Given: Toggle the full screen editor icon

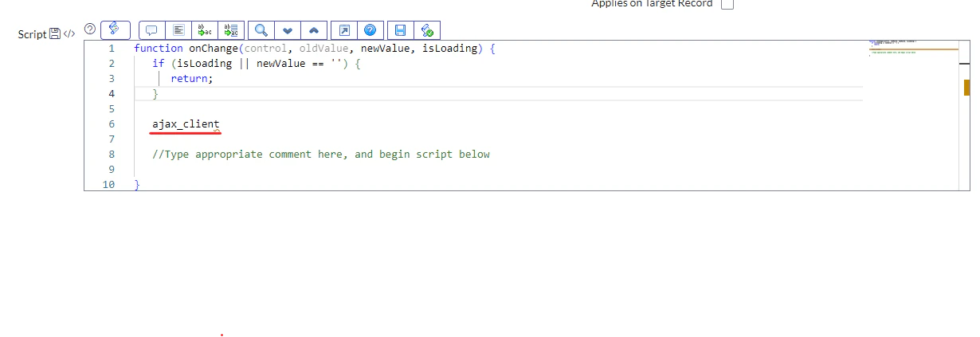Looking at the screenshot, I should click(343, 30).
